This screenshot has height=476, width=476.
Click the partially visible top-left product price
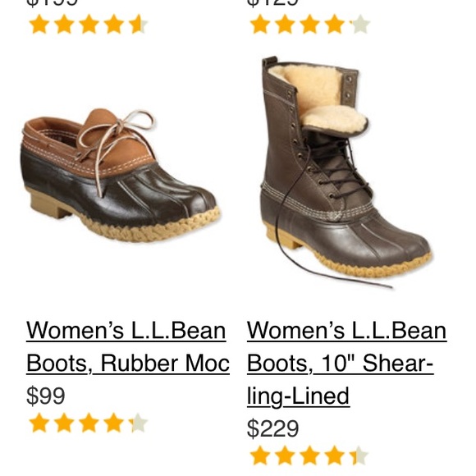pyautogui.click(x=53, y=2)
